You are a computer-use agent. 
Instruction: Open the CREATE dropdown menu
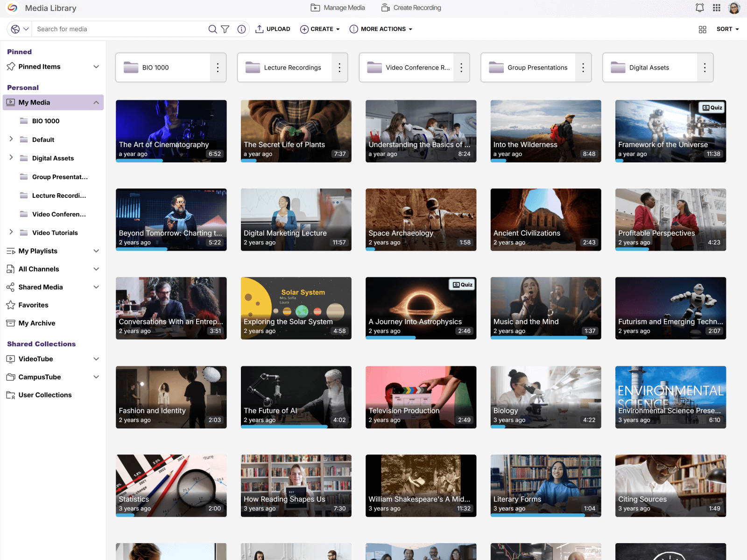(320, 29)
